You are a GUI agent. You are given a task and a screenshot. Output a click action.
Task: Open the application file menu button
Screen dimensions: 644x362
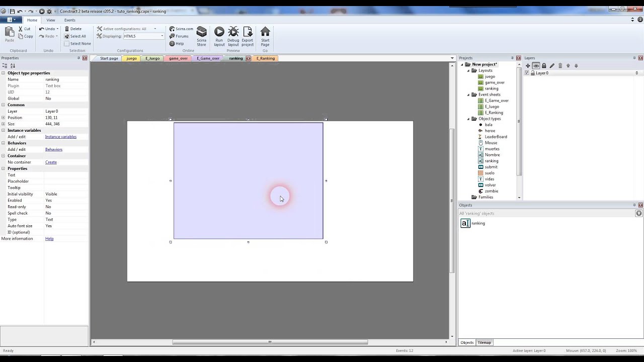[x=11, y=20]
